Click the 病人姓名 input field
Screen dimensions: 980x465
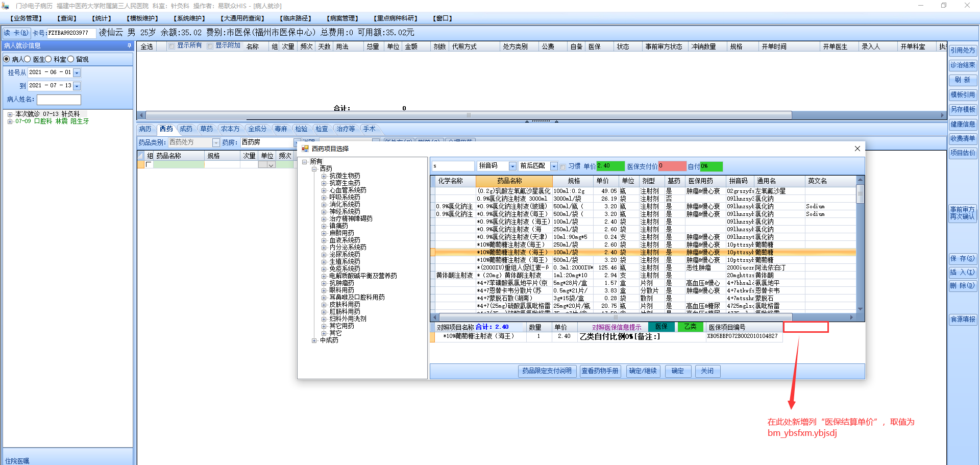[59, 100]
